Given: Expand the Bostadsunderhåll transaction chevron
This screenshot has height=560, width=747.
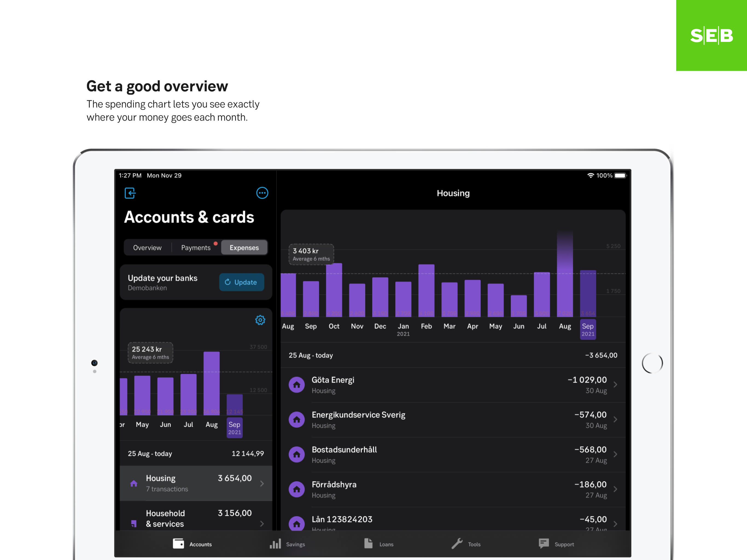Looking at the screenshot, I should coord(615,454).
